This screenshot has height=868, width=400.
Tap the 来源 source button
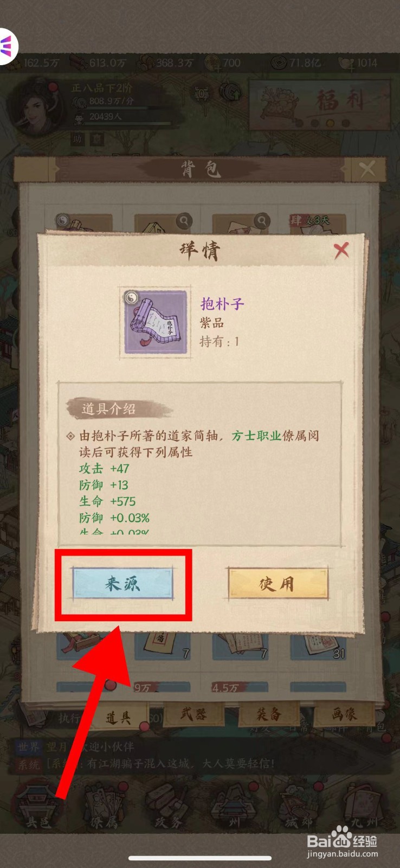pos(122,583)
